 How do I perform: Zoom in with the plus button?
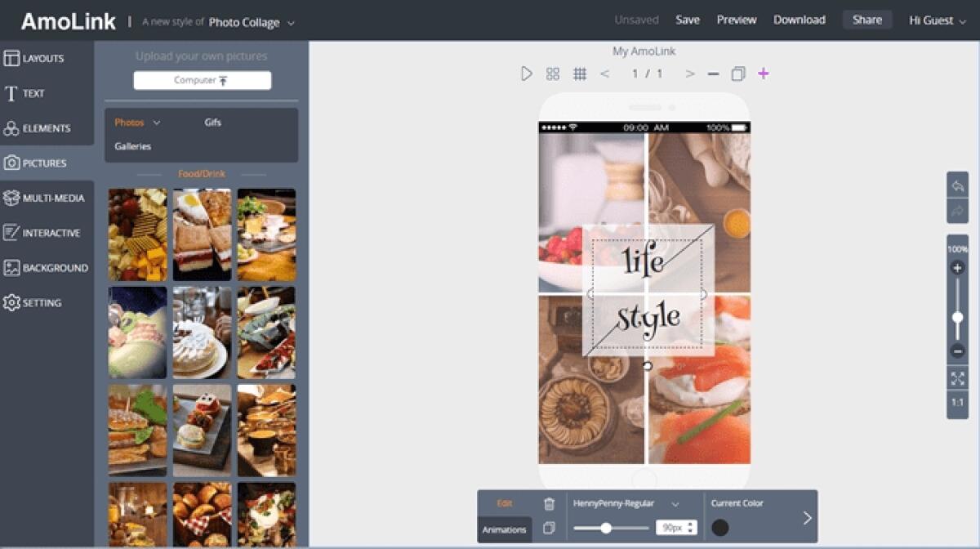(957, 268)
